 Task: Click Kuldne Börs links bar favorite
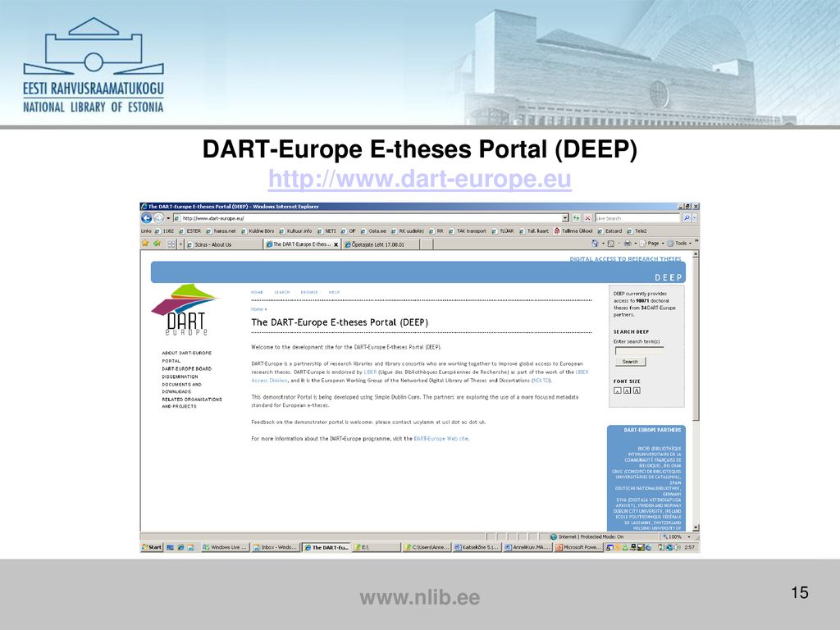(258, 231)
